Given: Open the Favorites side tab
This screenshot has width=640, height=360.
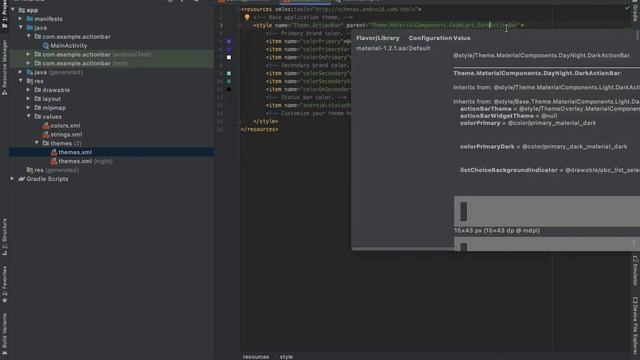Looking at the screenshot, I should coord(4,285).
